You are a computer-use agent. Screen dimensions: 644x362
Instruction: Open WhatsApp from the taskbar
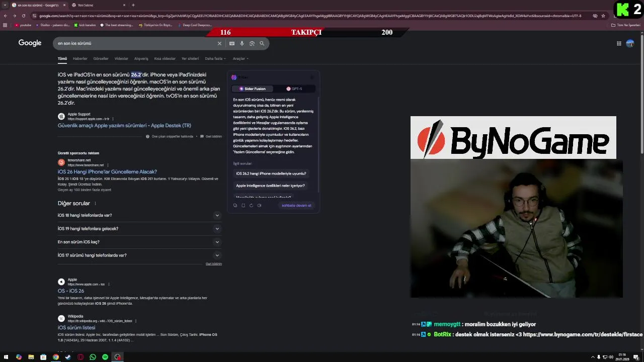pos(93,357)
